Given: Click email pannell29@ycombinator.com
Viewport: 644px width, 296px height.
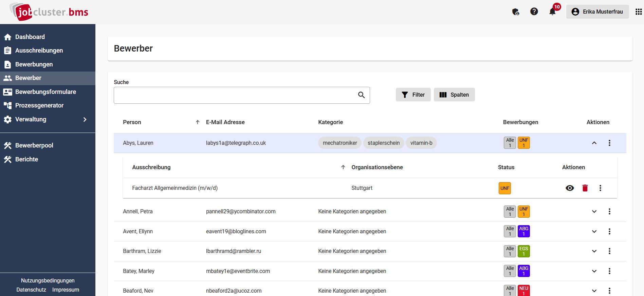Looking at the screenshot, I should (x=241, y=211).
